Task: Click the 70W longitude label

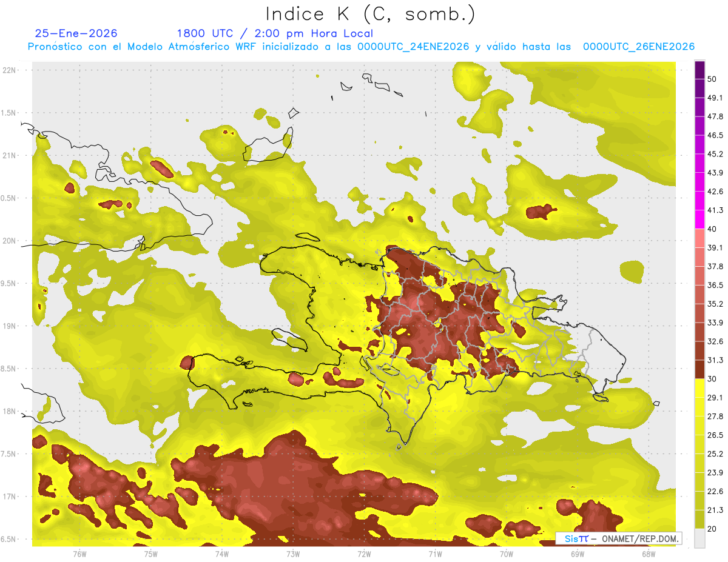Action: 507,554
